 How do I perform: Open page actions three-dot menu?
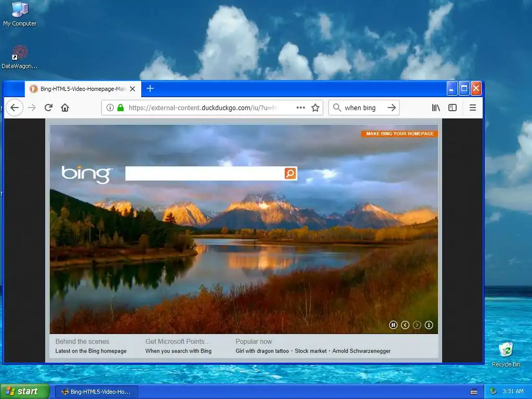click(x=301, y=108)
